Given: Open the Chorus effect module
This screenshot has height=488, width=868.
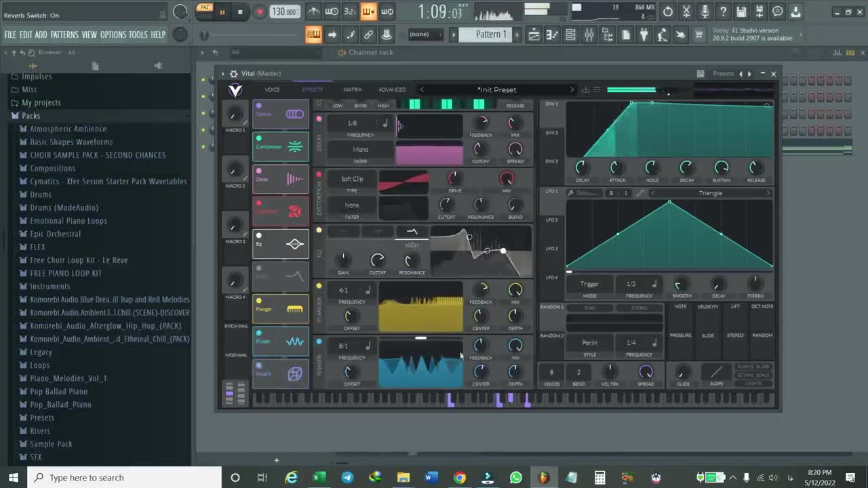Looking at the screenshot, I should pos(281,114).
